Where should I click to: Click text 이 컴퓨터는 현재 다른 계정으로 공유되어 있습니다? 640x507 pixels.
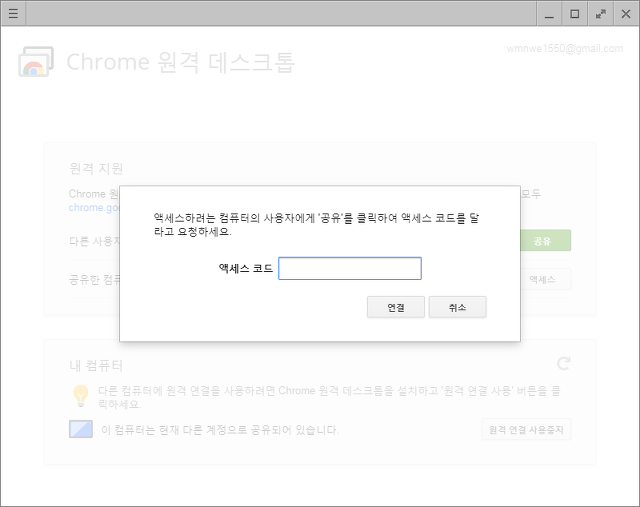(x=220, y=429)
